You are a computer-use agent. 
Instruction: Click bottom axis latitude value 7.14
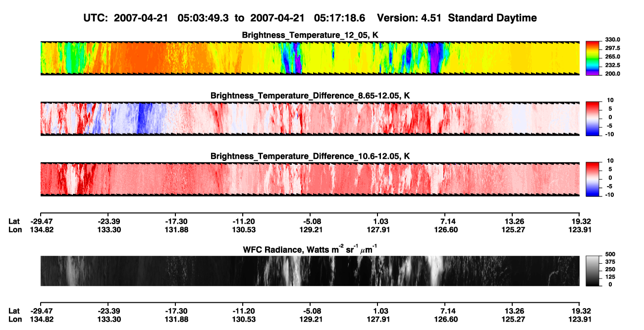[445, 311]
